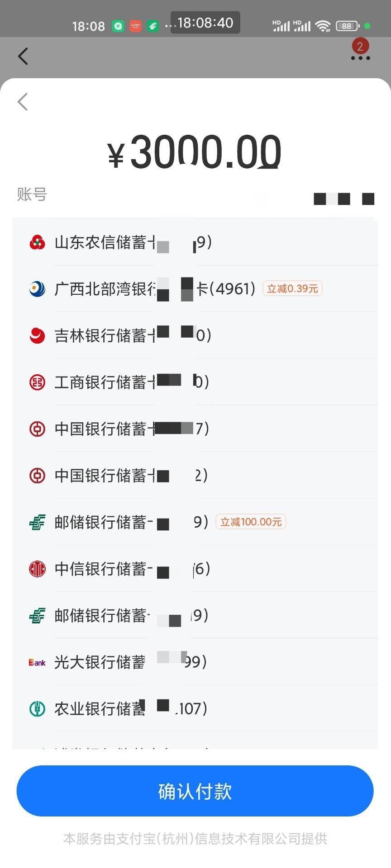Viewport: 391px width, 868px height.
Task: Tap the ICBC bank logo icon
Action: pyautogui.click(x=37, y=382)
